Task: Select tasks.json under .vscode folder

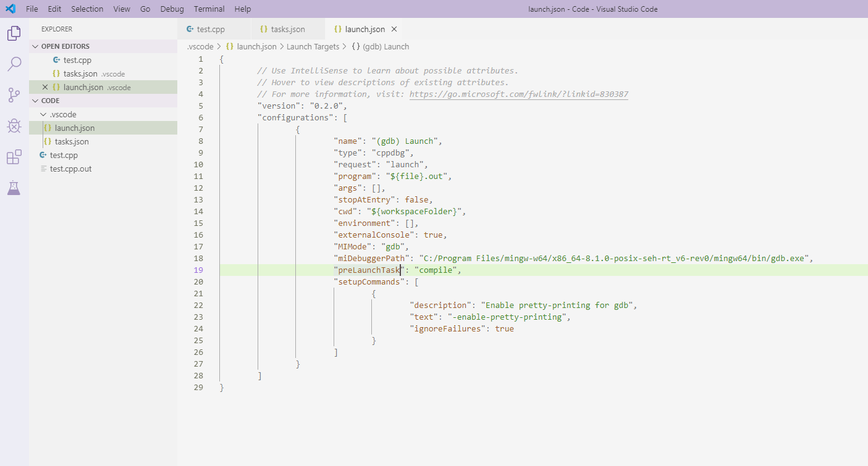Action: tap(103, 141)
